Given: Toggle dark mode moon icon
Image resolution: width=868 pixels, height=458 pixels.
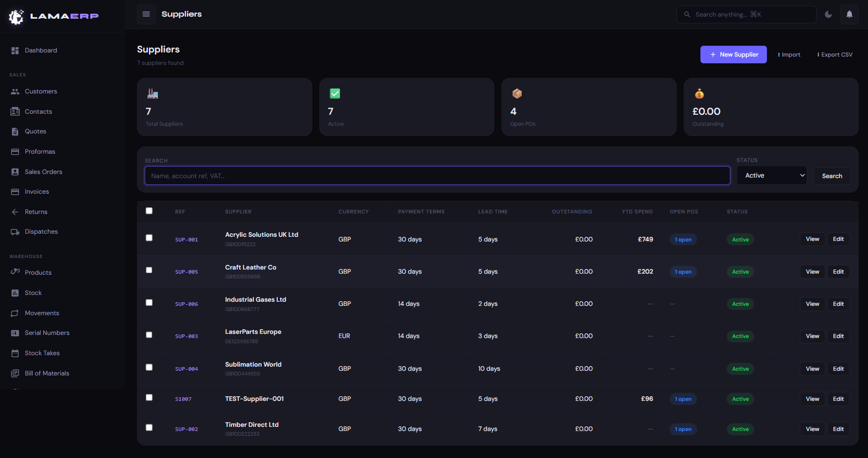Looking at the screenshot, I should 829,15.
